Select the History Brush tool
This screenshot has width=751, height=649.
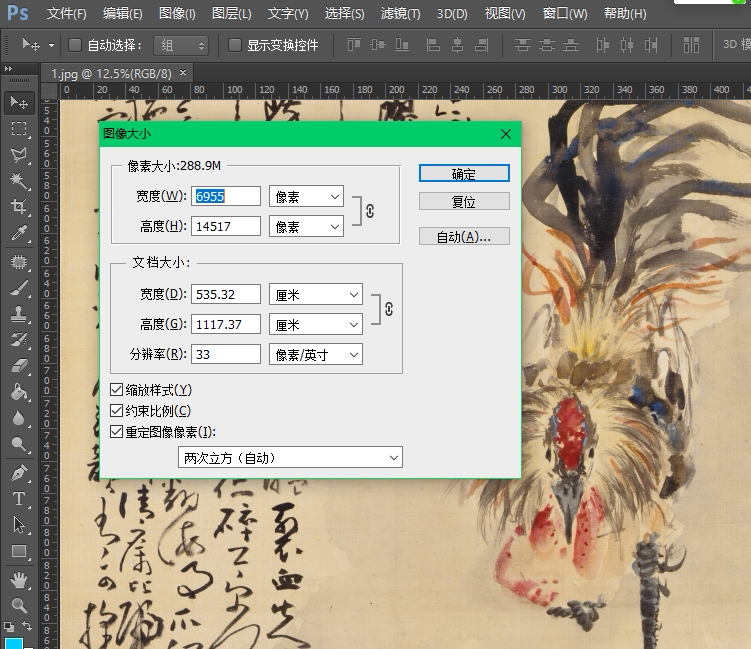[19, 340]
